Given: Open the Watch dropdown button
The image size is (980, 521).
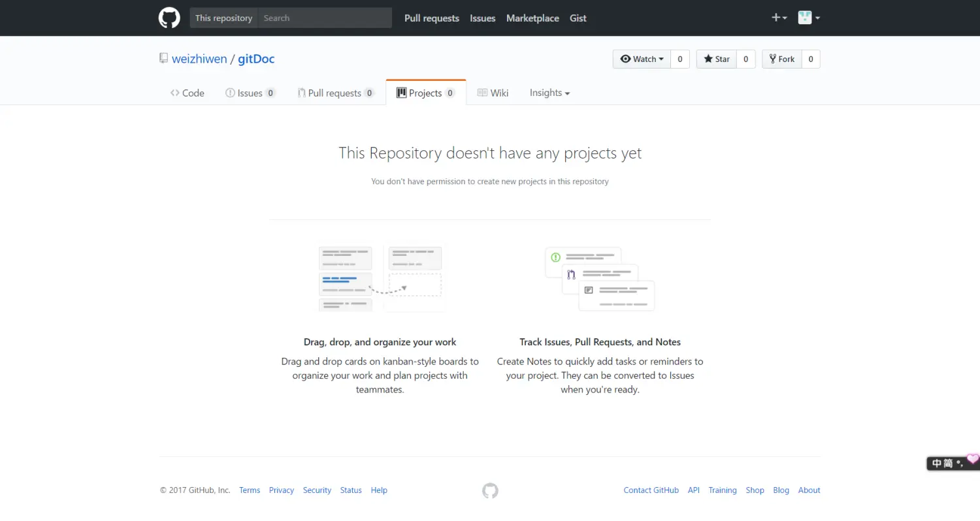Looking at the screenshot, I should click(642, 59).
